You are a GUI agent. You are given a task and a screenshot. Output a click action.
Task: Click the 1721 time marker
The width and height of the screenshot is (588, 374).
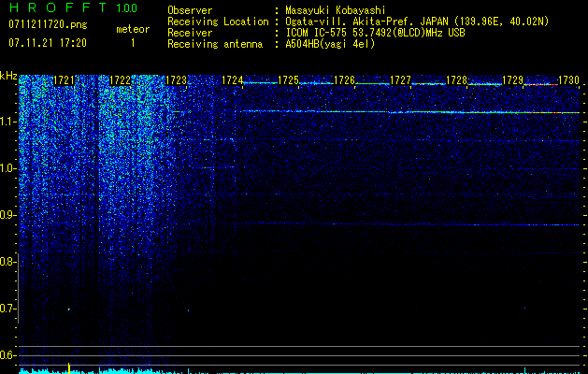tap(65, 80)
